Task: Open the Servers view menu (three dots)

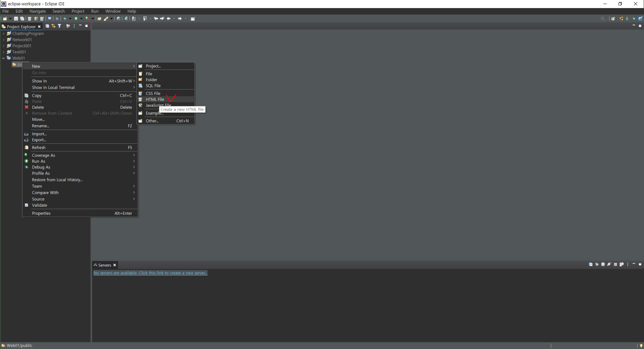Action: (x=628, y=264)
